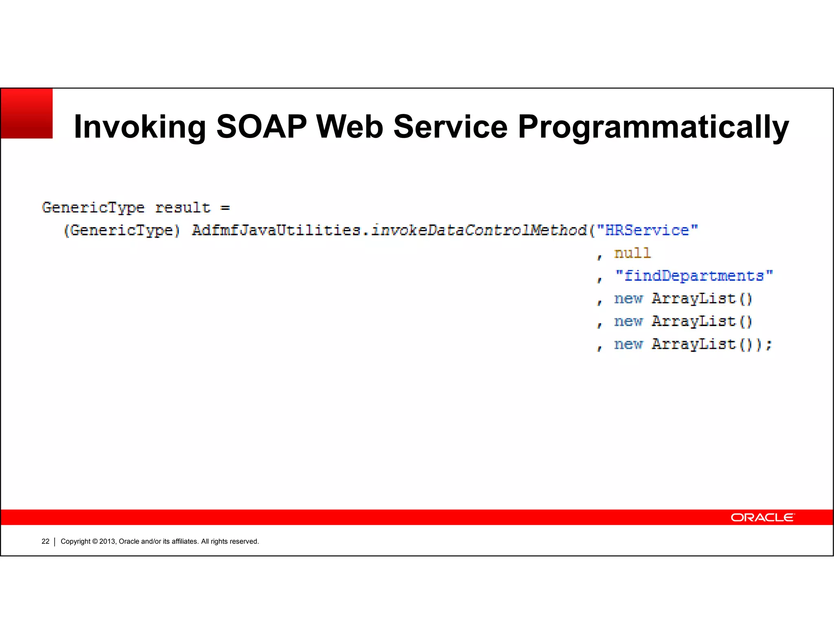834x644 pixels.
Task: Click the copyright notice text
Action: tap(160, 541)
